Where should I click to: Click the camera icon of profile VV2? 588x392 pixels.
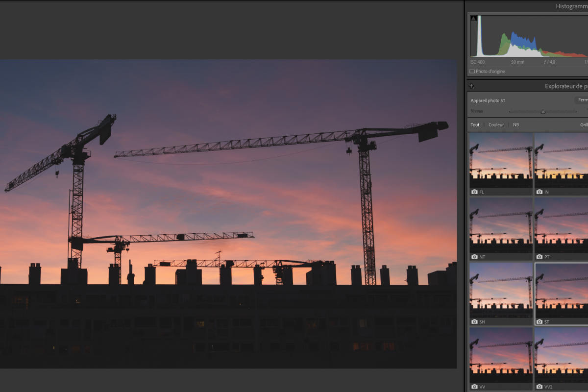539,387
